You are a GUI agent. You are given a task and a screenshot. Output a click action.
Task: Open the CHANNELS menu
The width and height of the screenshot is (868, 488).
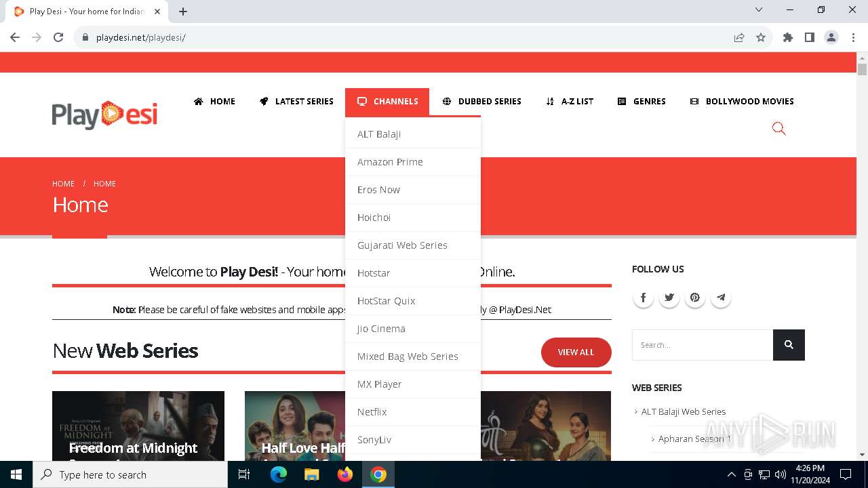pyautogui.click(x=387, y=102)
